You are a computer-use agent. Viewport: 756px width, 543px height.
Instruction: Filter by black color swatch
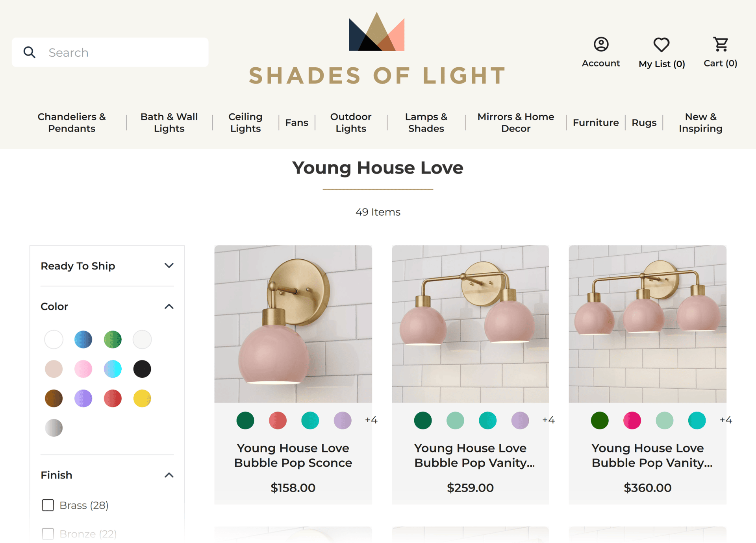(142, 369)
